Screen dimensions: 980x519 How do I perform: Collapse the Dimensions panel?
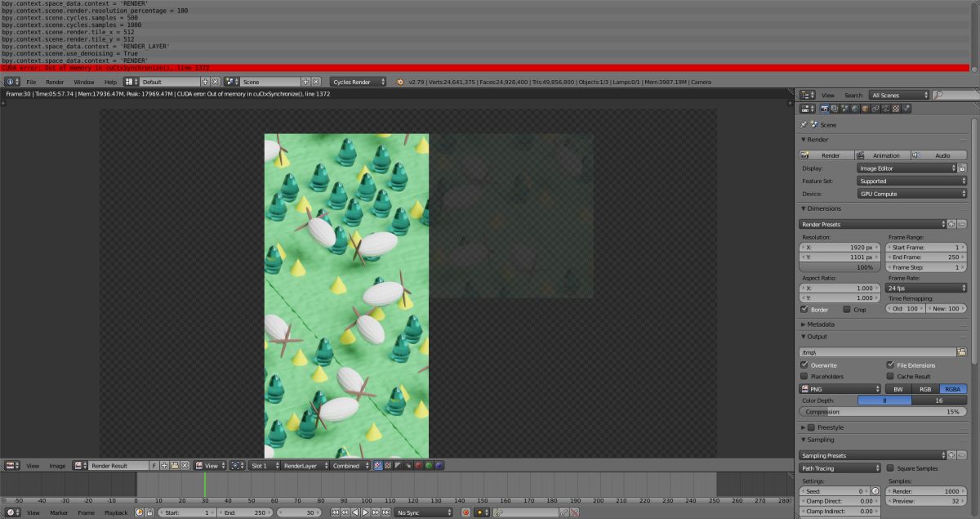click(825, 208)
